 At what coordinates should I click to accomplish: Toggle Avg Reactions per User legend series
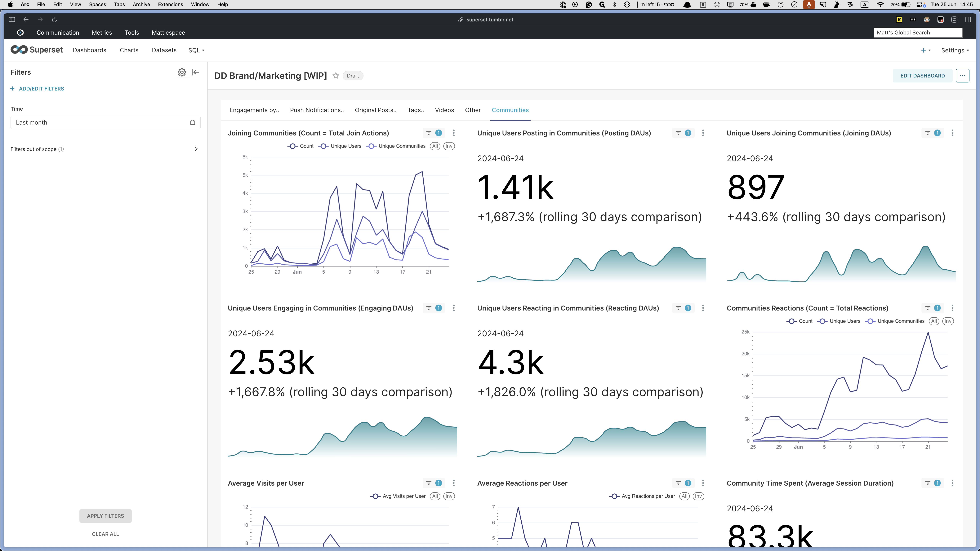coord(642,496)
